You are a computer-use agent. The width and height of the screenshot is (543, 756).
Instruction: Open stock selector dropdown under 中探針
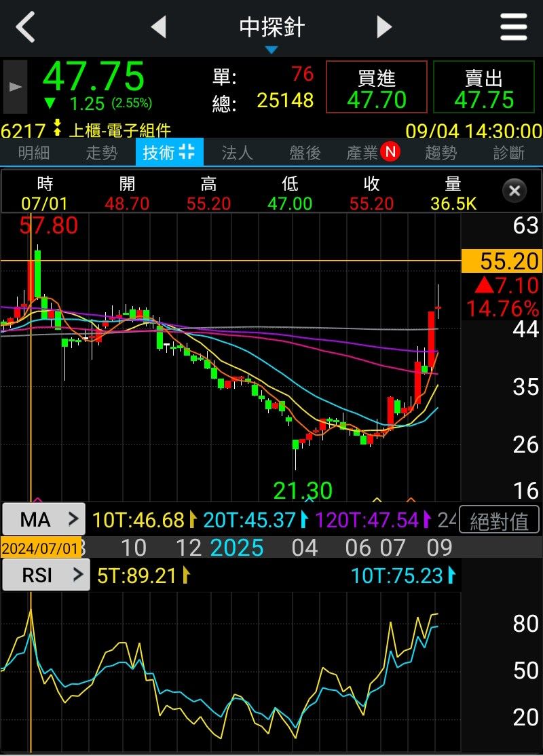click(x=271, y=50)
